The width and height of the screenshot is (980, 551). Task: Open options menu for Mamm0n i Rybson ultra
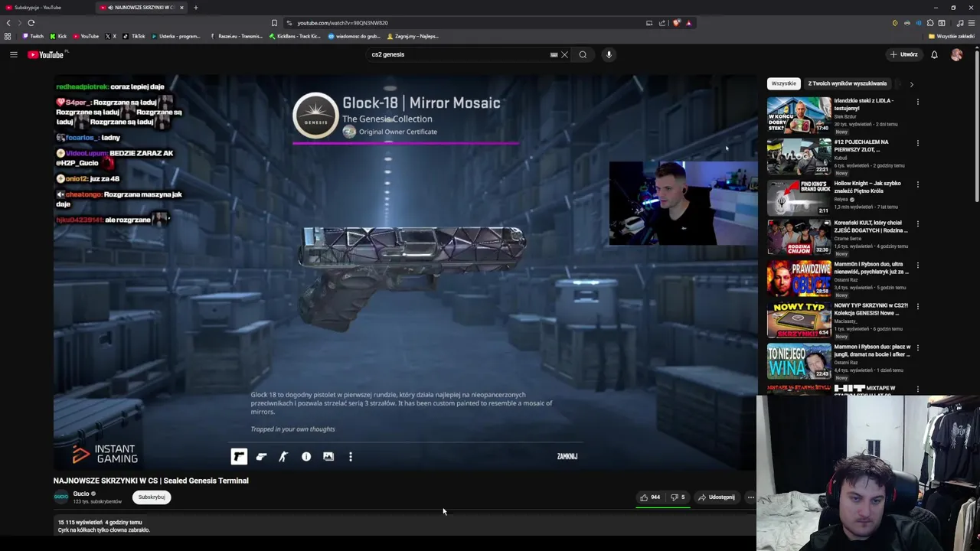click(917, 265)
